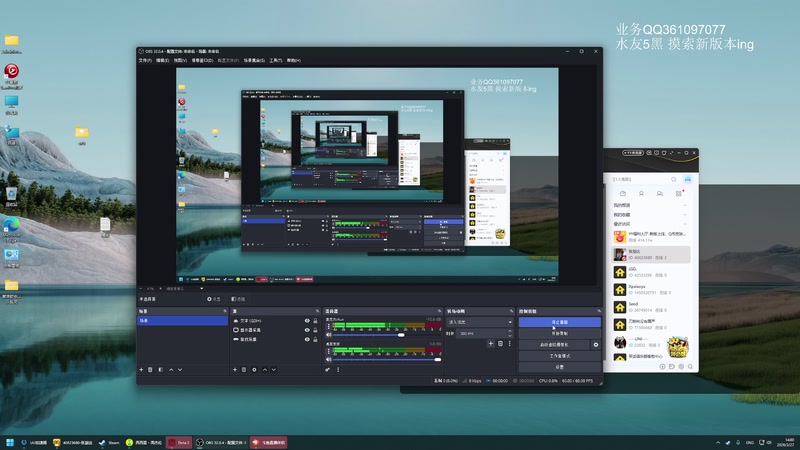This screenshot has width=800, height=450.
Task: Open the View (V) menu in OBS
Action: pyautogui.click(x=180, y=60)
